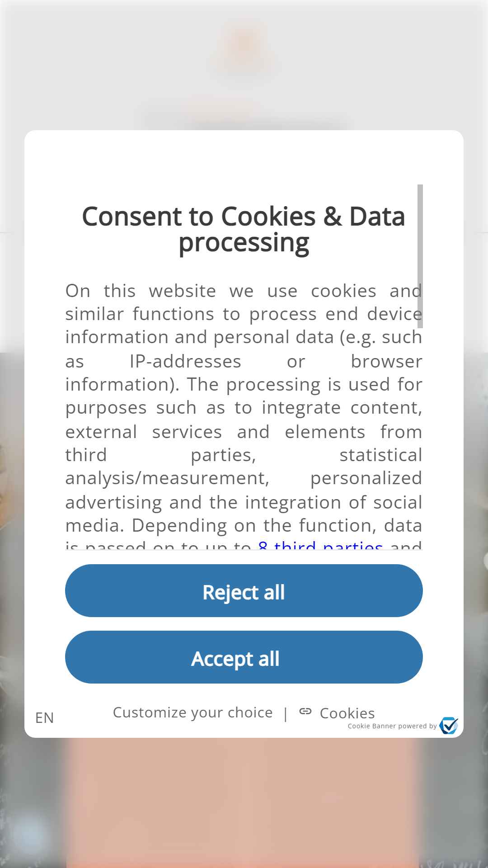Click the blurred photo left of dialog

click(12, 542)
